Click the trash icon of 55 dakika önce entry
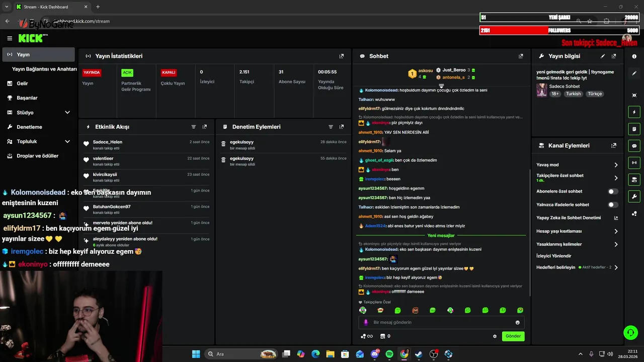This screenshot has height=362, width=644. (x=223, y=160)
